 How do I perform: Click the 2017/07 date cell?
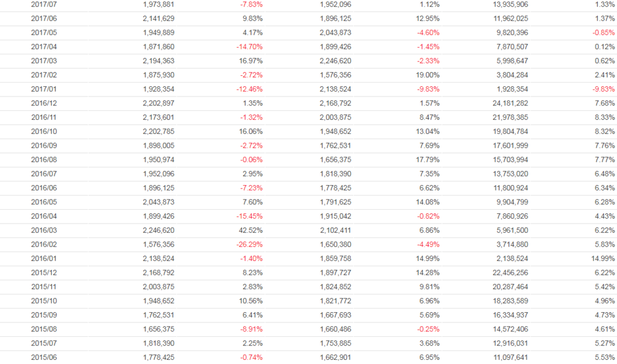tap(43, 4)
